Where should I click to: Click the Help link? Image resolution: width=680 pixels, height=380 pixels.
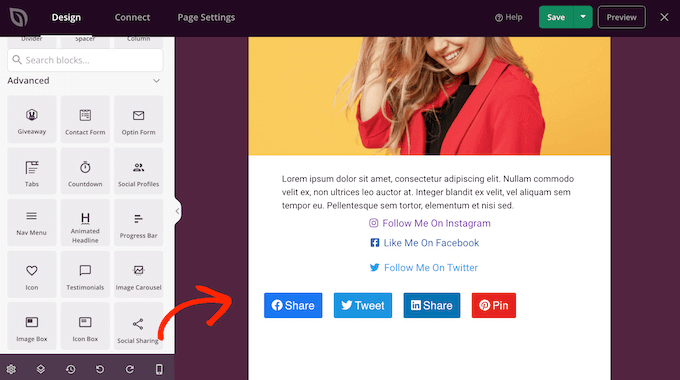[x=509, y=17]
